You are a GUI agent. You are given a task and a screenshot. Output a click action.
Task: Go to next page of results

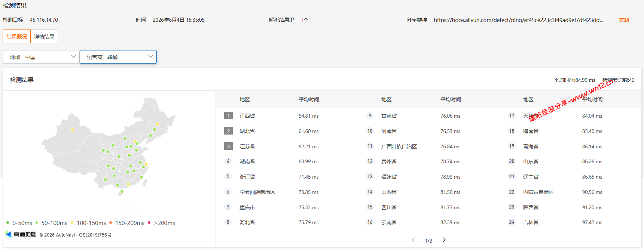tap(444, 240)
